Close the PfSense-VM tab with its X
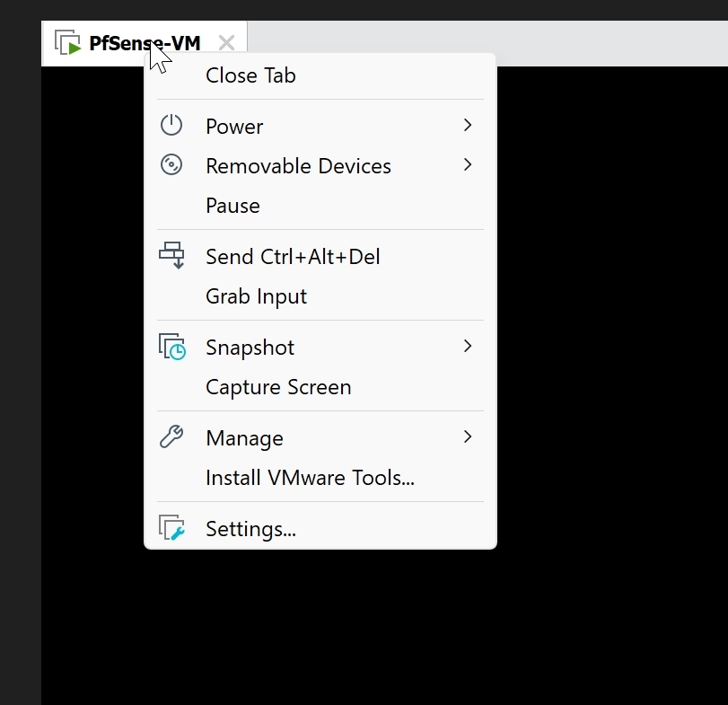This screenshot has height=705, width=728. [x=226, y=43]
